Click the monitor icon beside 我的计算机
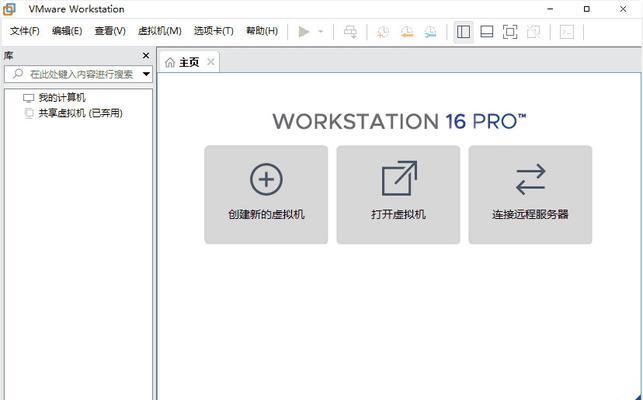The image size is (643, 400). 28,98
